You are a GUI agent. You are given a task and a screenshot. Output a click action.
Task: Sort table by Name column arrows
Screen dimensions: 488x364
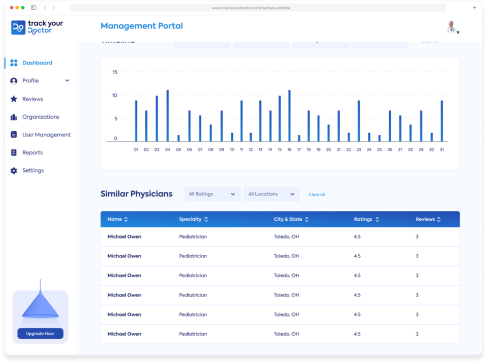pos(126,219)
